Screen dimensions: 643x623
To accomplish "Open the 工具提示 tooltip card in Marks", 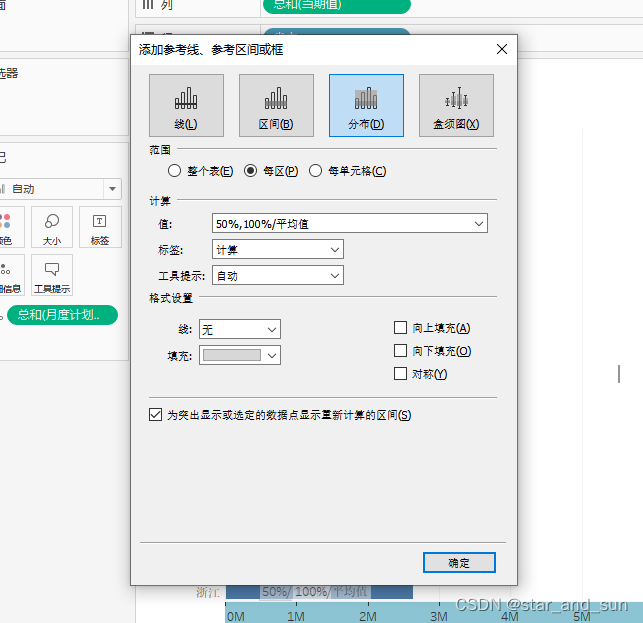I will click(x=52, y=275).
